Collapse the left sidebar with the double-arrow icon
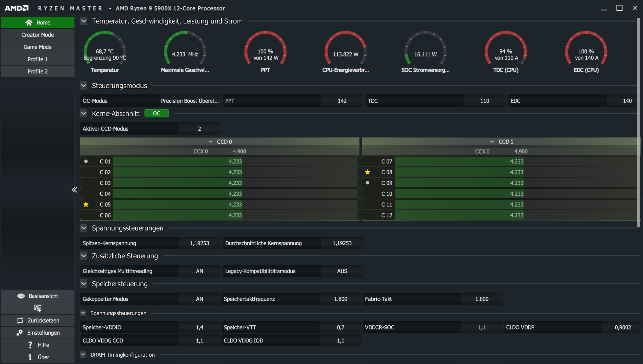This screenshot has height=364, width=643. point(74,190)
